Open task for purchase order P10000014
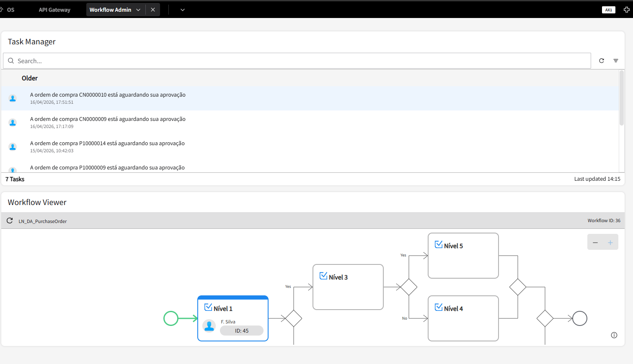The height and width of the screenshot is (364, 633). [310, 147]
